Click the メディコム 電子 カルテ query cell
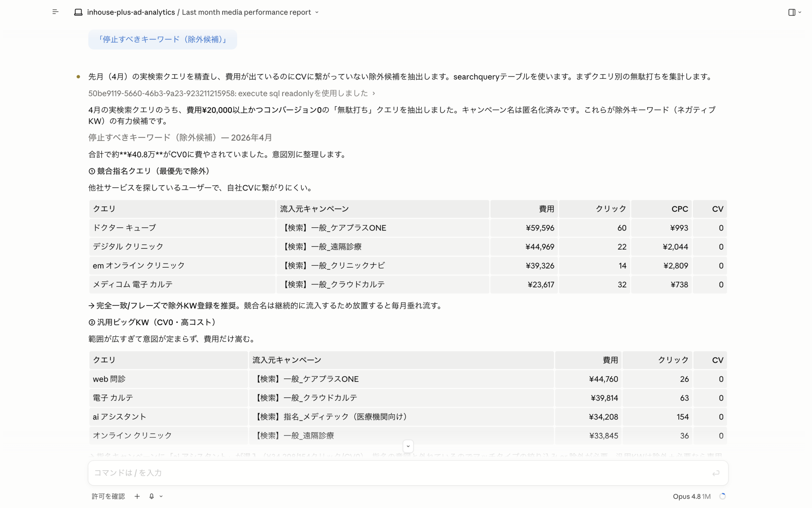 click(182, 284)
